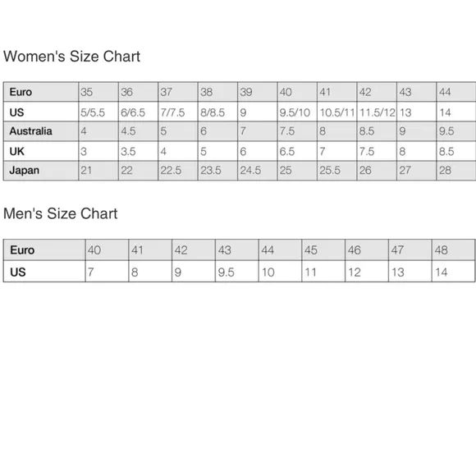Select Euro 38 in the women's chart
Screen dimensions: 476x476
coord(217,92)
